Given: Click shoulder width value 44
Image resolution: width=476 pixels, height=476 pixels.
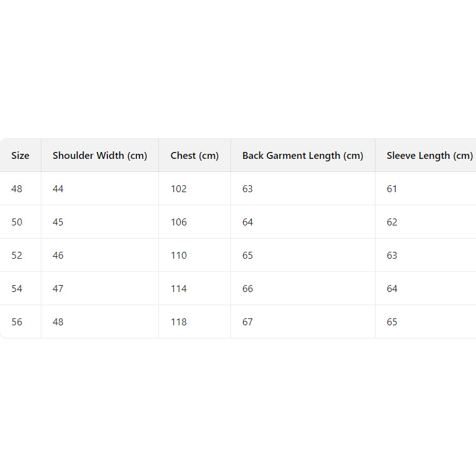Looking at the screenshot, I should pyautogui.click(x=58, y=189).
